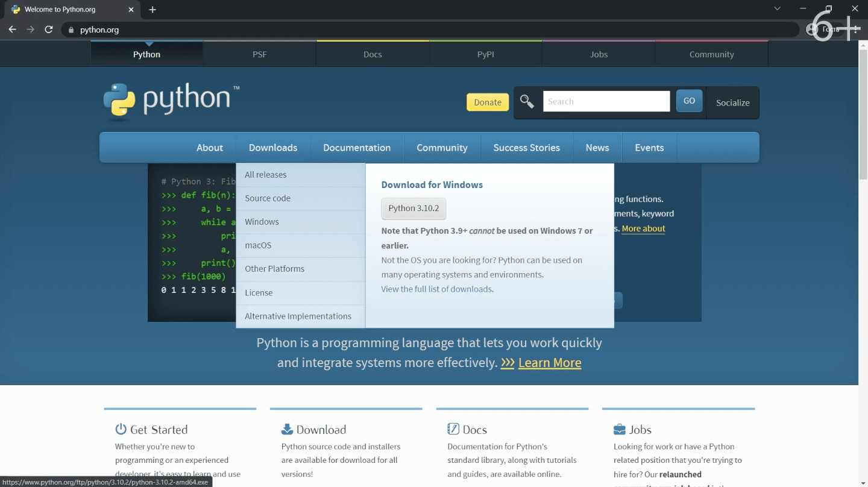Click the Python 3.10.2 download button
The width and height of the screenshot is (868, 487).
point(414,209)
